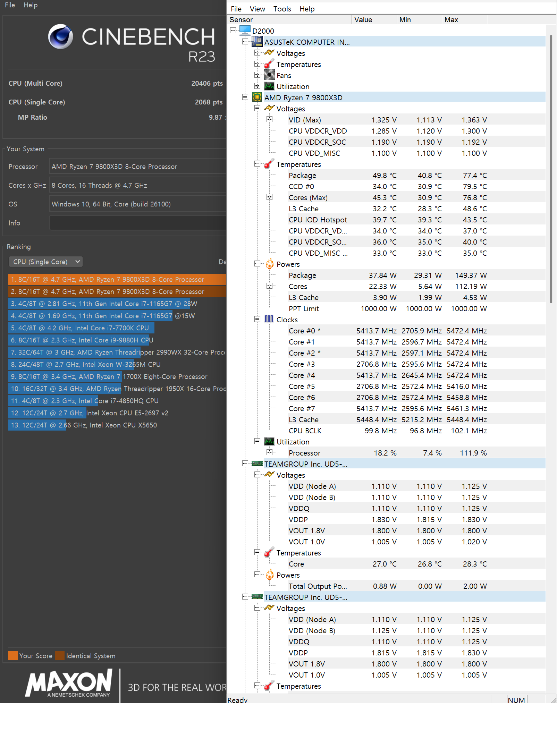Click the CPU Utilization graph icon
This screenshot has height=756, width=557.
[x=269, y=441]
